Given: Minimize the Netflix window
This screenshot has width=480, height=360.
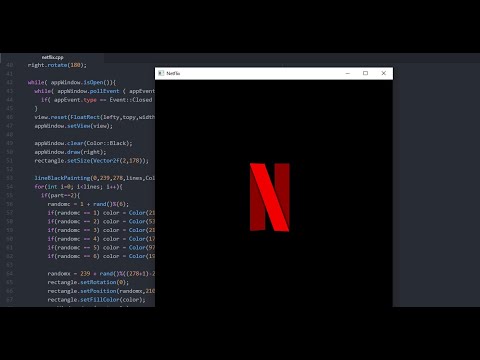Looking at the screenshot, I should (x=348, y=73).
